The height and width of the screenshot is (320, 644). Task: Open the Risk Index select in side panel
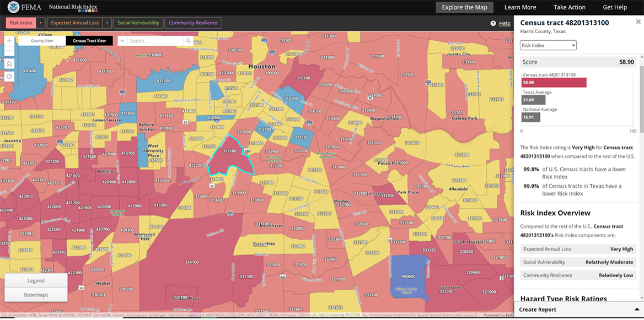point(549,45)
